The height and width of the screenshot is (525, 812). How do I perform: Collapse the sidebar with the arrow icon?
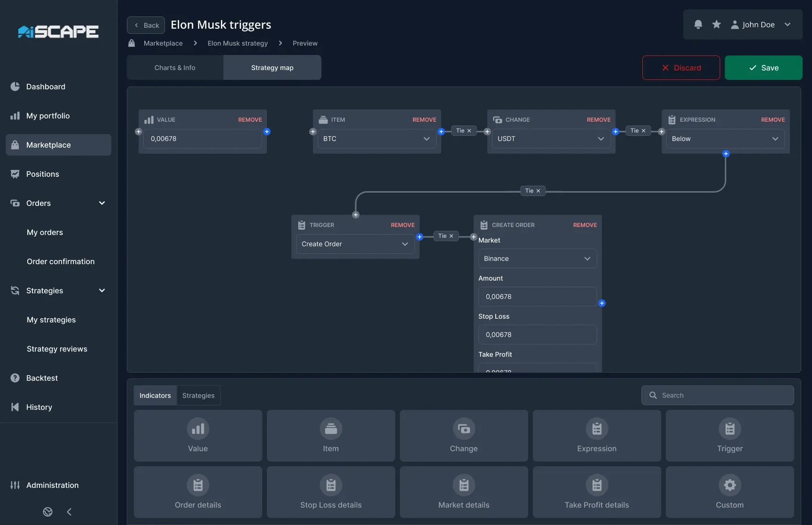pyautogui.click(x=69, y=512)
